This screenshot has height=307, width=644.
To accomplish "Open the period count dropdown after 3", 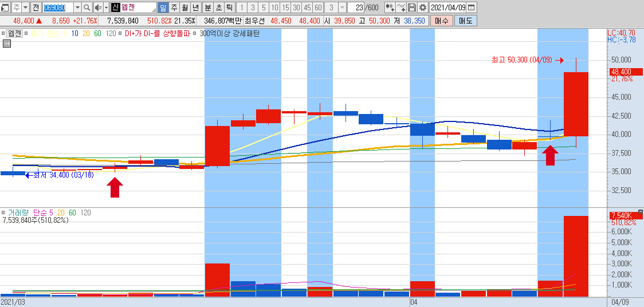I will click(342, 7).
